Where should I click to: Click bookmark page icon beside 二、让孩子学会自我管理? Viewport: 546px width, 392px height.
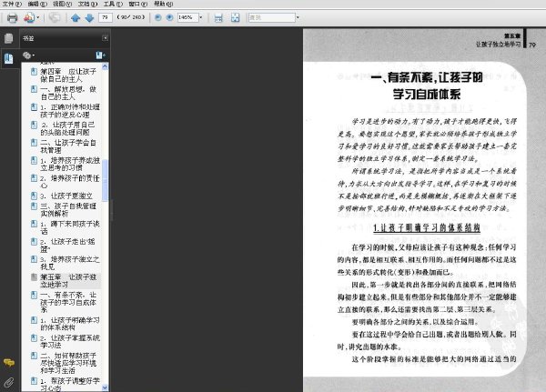pyautogui.click(x=35, y=143)
